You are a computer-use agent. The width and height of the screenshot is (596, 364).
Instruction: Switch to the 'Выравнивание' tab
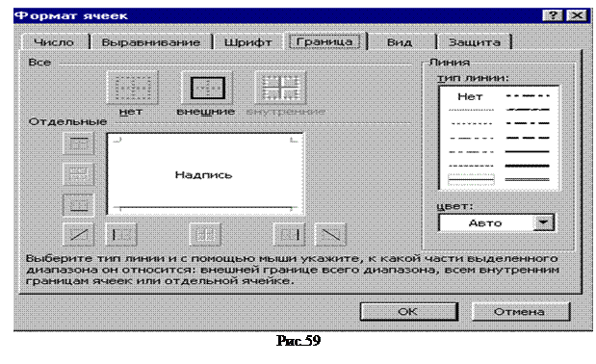151,42
